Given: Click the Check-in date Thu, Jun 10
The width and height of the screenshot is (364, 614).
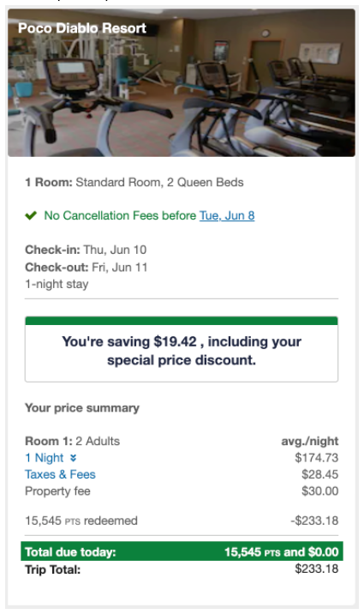Looking at the screenshot, I should click(115, 250).
